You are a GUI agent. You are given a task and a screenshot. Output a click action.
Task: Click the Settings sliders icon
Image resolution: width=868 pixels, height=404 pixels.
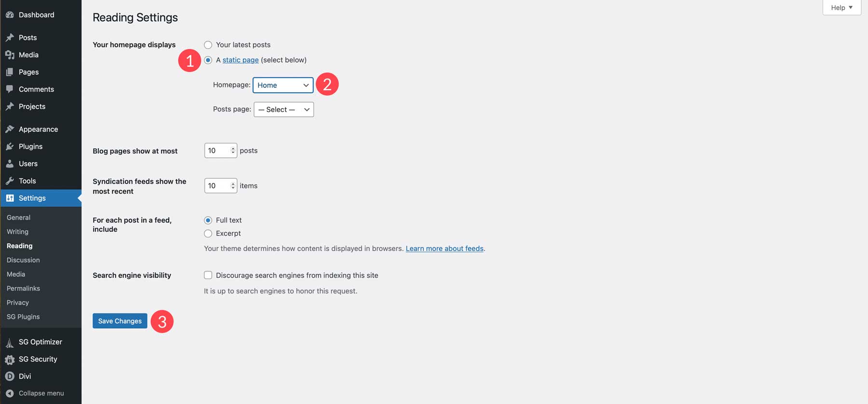[10, 198]
